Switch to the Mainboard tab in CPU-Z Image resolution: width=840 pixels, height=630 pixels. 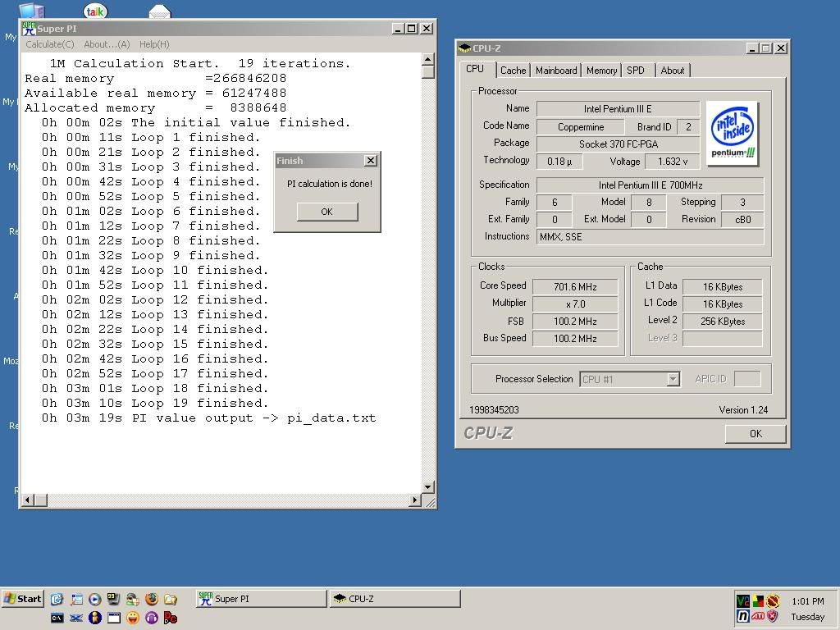(x=556, y=71)
